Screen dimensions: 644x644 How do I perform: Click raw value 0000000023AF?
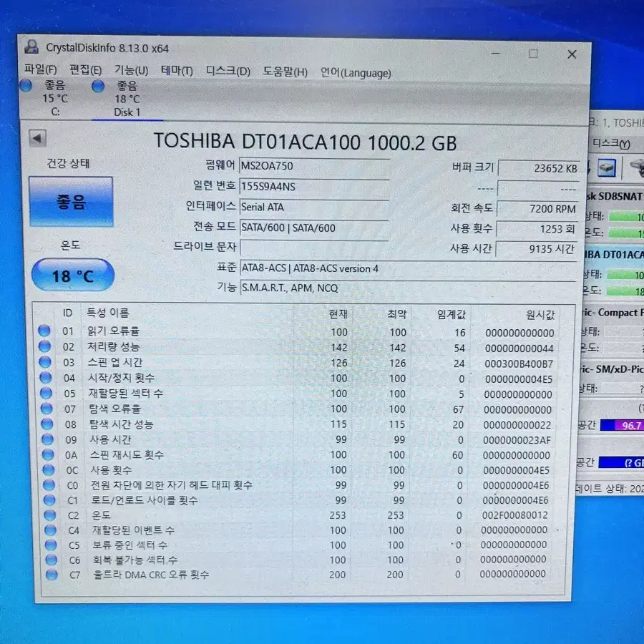[517, 440]
